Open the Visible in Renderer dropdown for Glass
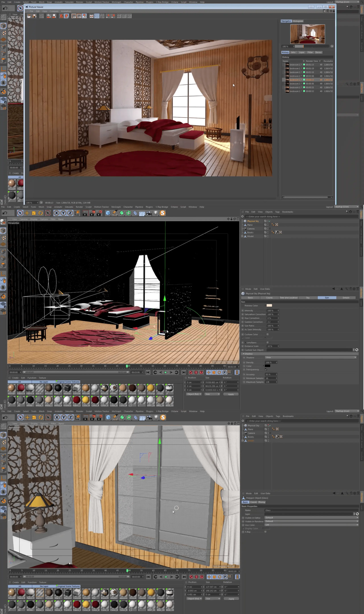Image resolution: width=364 pixels, height=614 pixels. coord(312,521)
